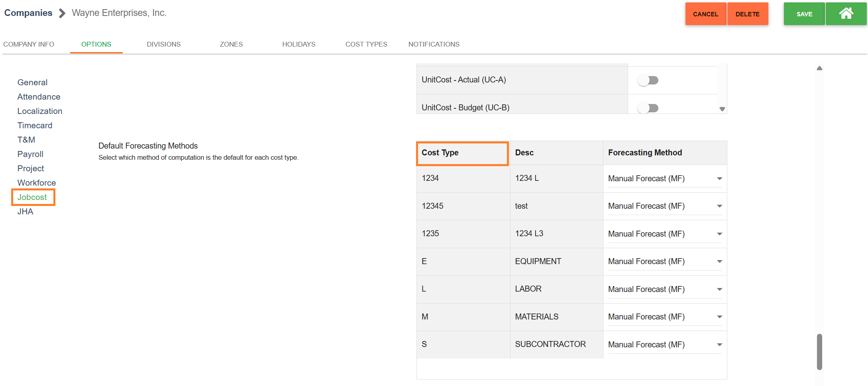Go to the Notifications tab
This screenshot has width=868, height=386.
[434, 44]
